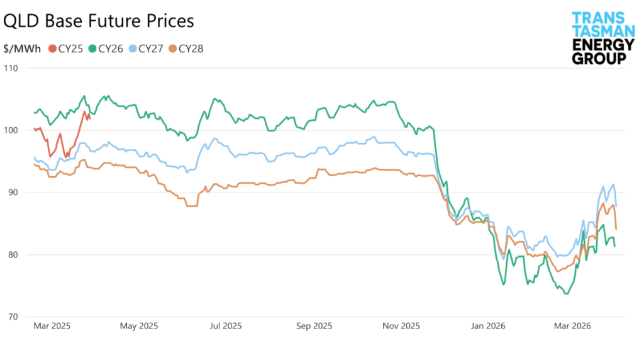Select the Jul 2025 x-axis label

[225, 325]
